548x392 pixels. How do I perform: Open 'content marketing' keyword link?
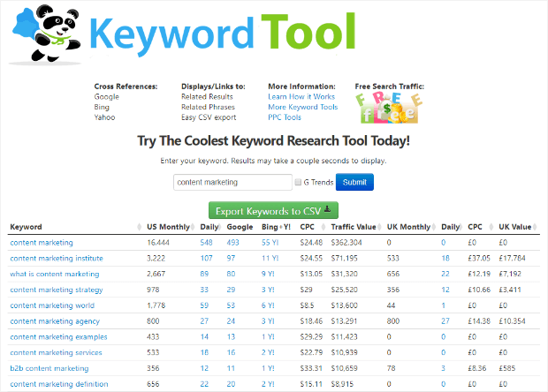point(42,243)
